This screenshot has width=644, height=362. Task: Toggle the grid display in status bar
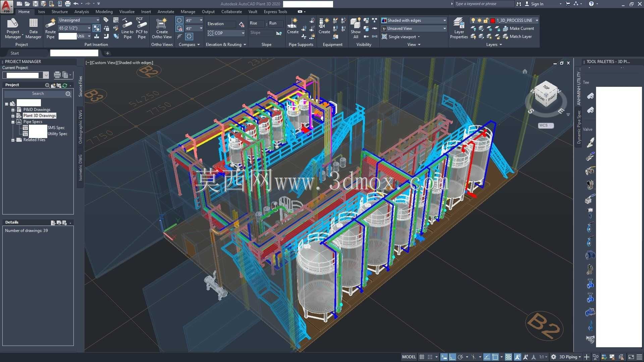point(422,357)
